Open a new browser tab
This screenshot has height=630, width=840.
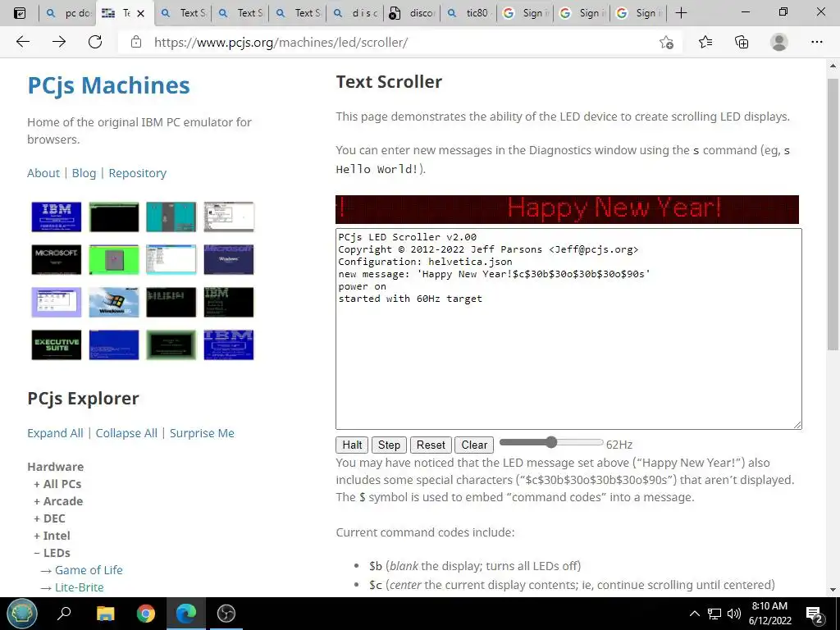(681, 13)
